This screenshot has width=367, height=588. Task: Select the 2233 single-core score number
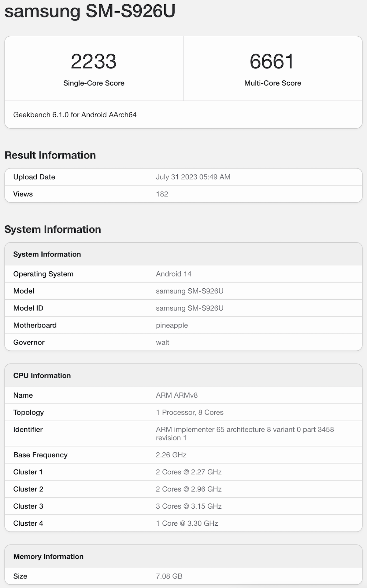coord(94,61)
